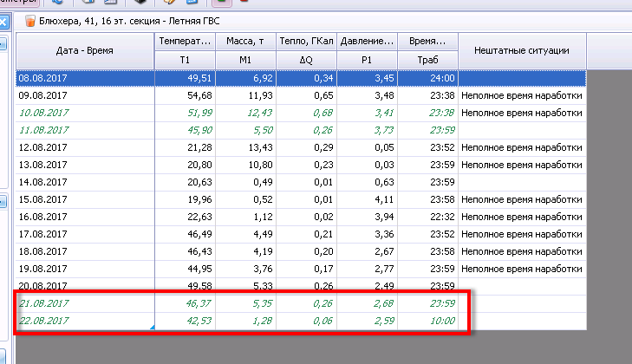Click Неполное время наработки in 09.08.2017 row
632x364 pixels.
522,95
